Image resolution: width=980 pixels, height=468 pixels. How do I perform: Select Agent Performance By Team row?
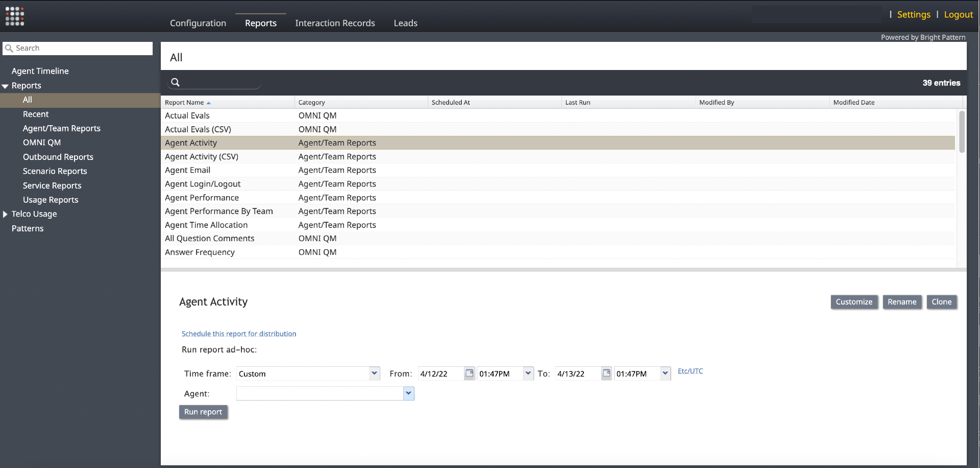(558, 211)
